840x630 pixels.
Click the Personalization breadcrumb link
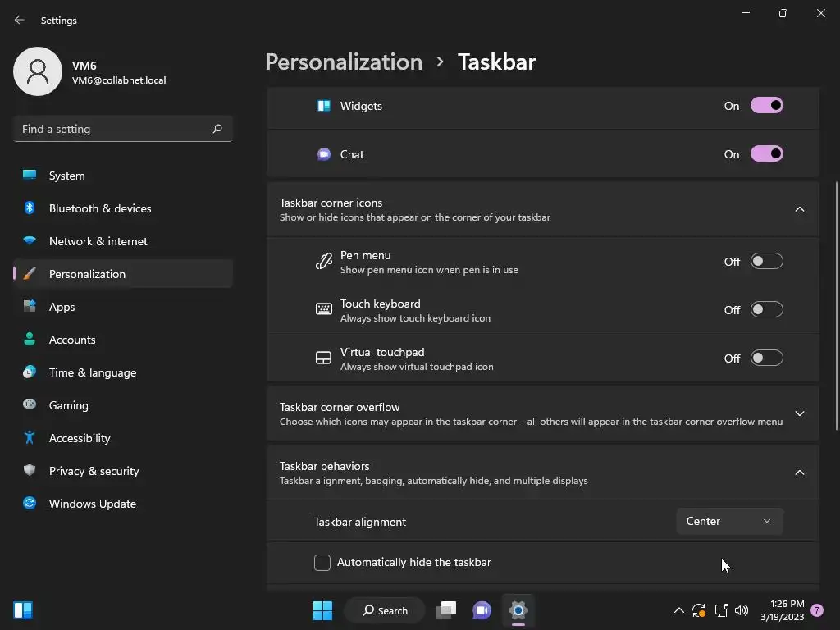tap(344, 62)
